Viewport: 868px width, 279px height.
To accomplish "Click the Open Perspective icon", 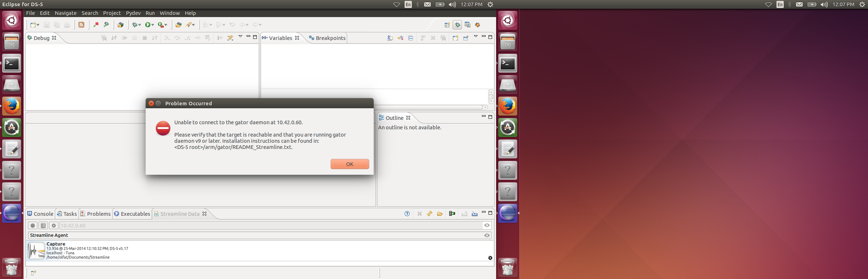I will click(447, 25).
